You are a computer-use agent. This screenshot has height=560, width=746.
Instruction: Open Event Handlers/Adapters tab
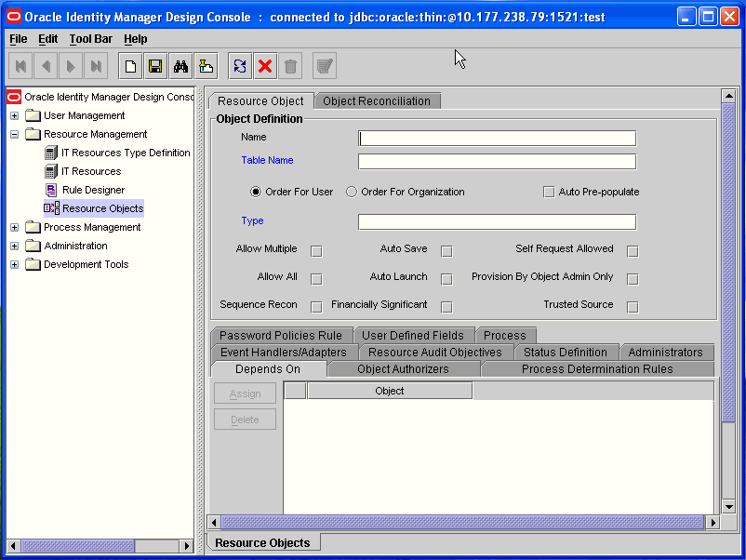284,352
